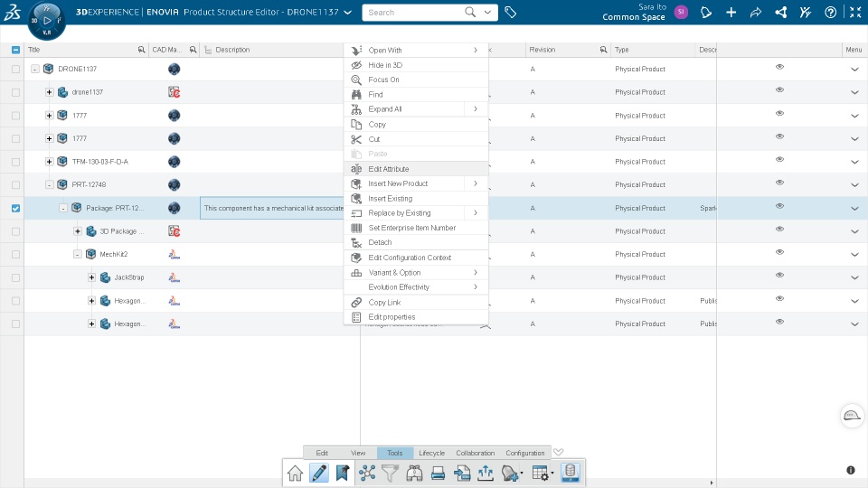Click the horizontal scrollbar right arrow

(712, 483)
